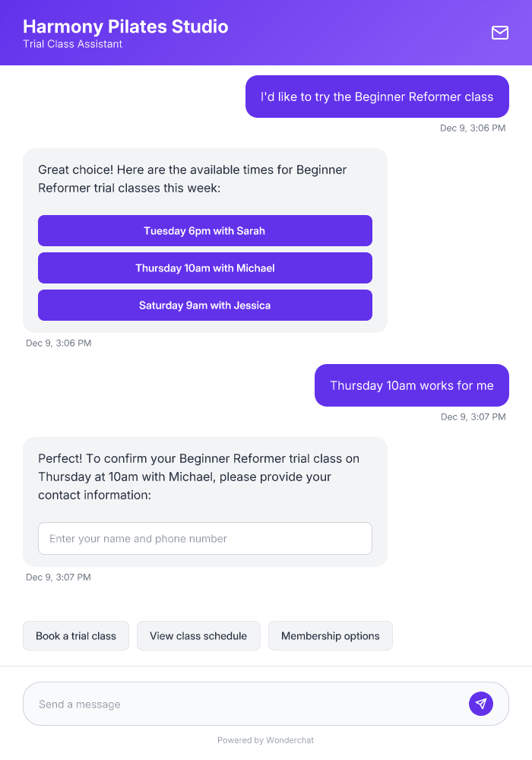532x760 pixels.
Task: Click the name and phone number input field
Action: tap(204, 538)
